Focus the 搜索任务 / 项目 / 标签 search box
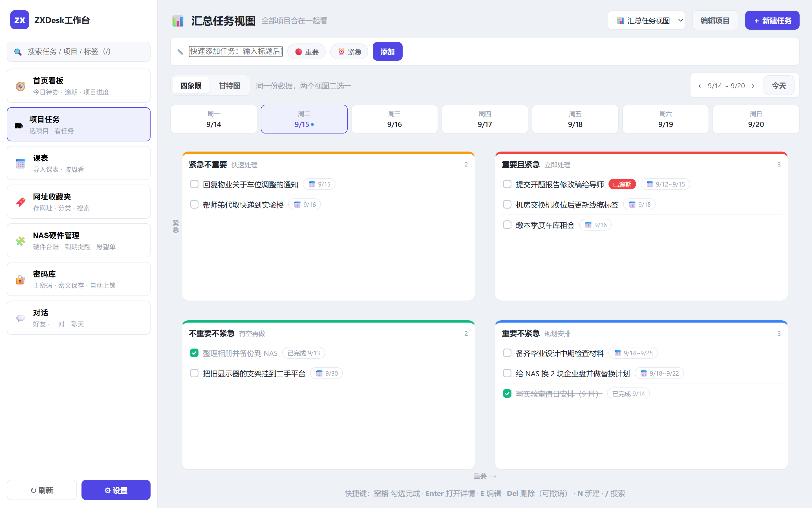 click(78, 52)
